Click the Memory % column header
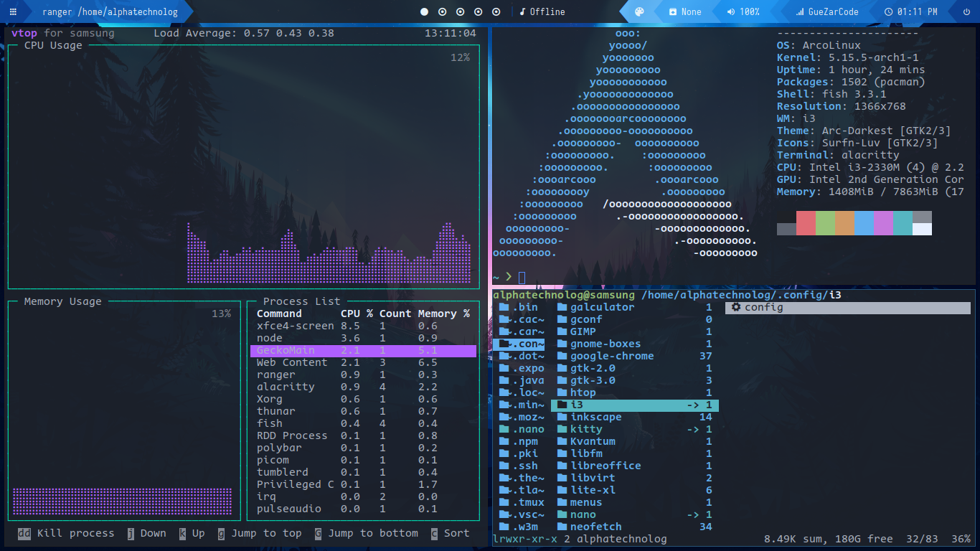Viewport: 980px width, 551px height. point(443,314)
